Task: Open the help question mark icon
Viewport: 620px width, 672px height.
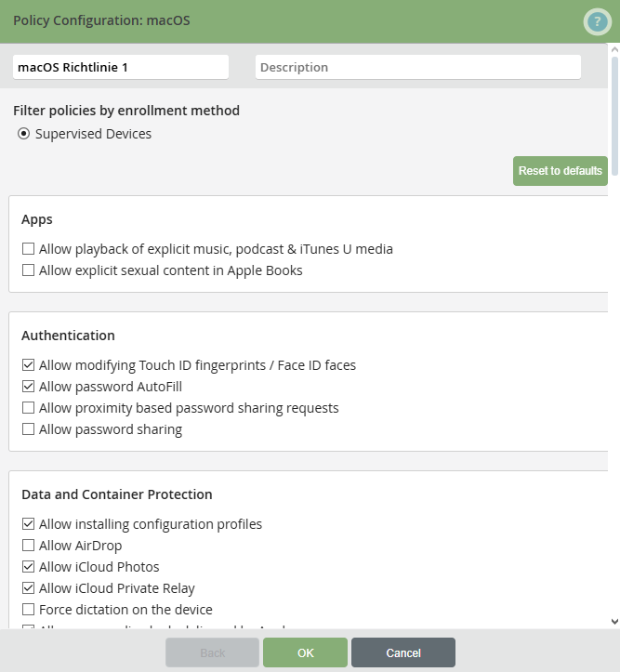Action: 597,20
